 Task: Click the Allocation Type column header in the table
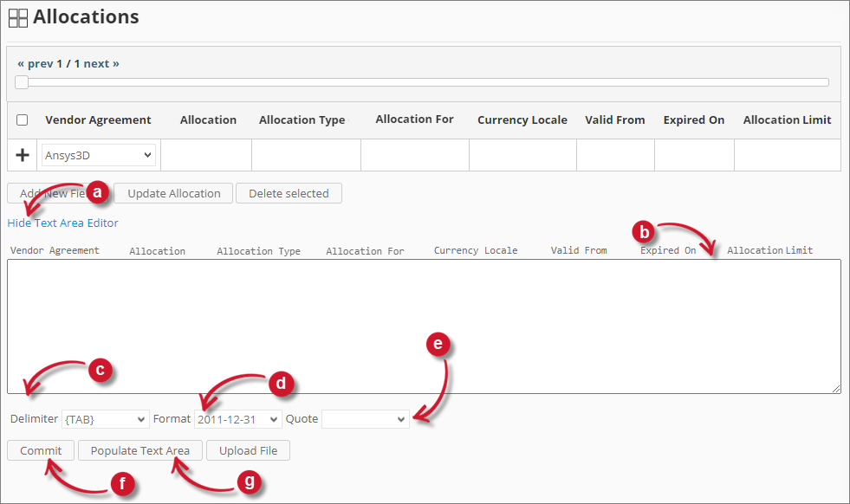[302, 120]
